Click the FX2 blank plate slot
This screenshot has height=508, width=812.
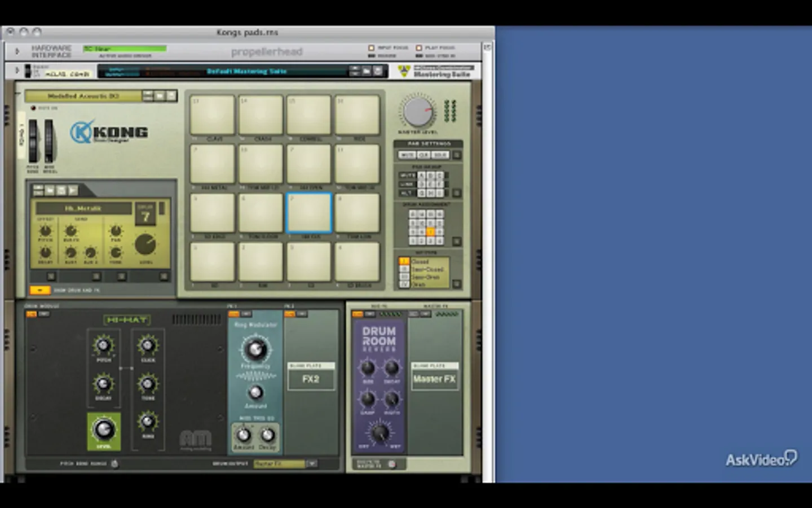point(311,376)
